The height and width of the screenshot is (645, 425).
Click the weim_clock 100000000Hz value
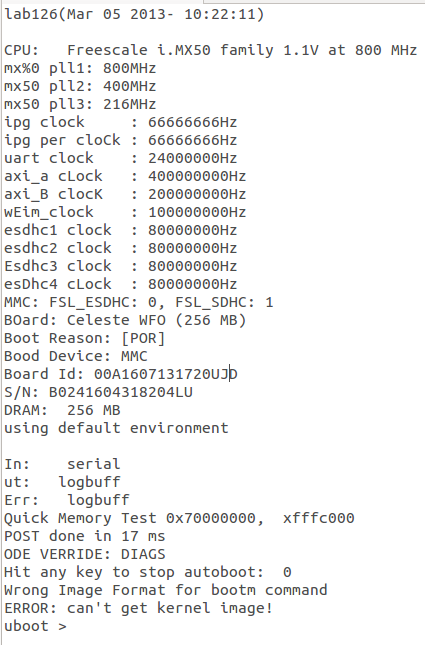point(197,212)
